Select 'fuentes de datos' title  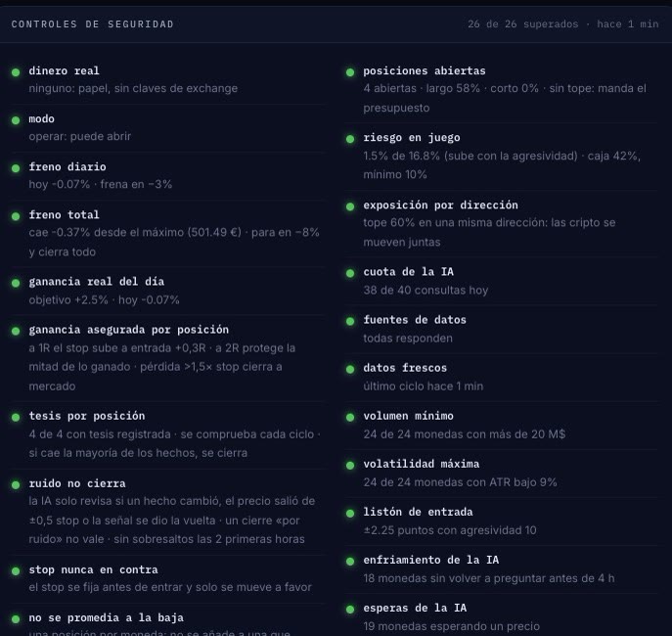415,320
